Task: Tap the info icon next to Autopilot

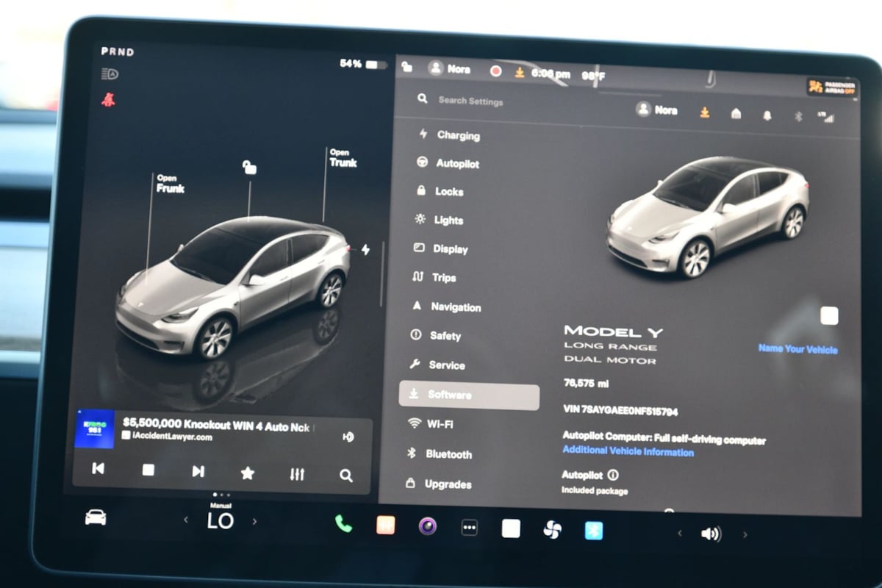Action: coord(613,475)
